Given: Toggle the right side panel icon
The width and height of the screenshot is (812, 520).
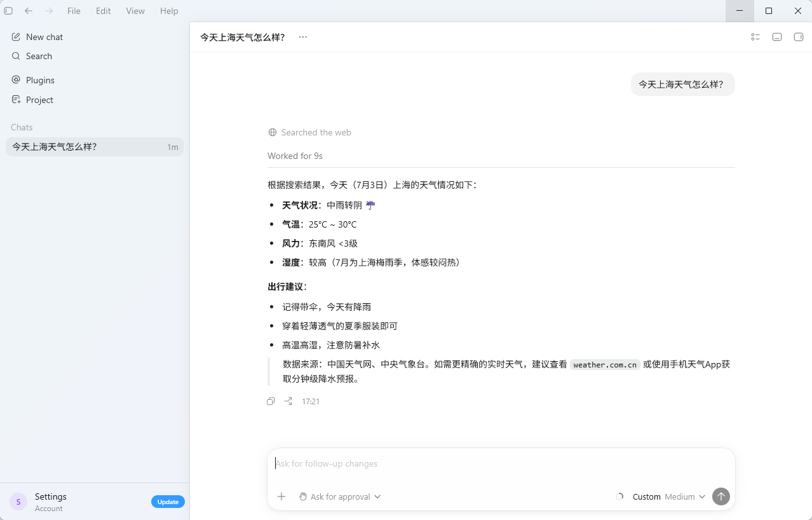Looking at the screenshot, I should [x=799, y=37].
